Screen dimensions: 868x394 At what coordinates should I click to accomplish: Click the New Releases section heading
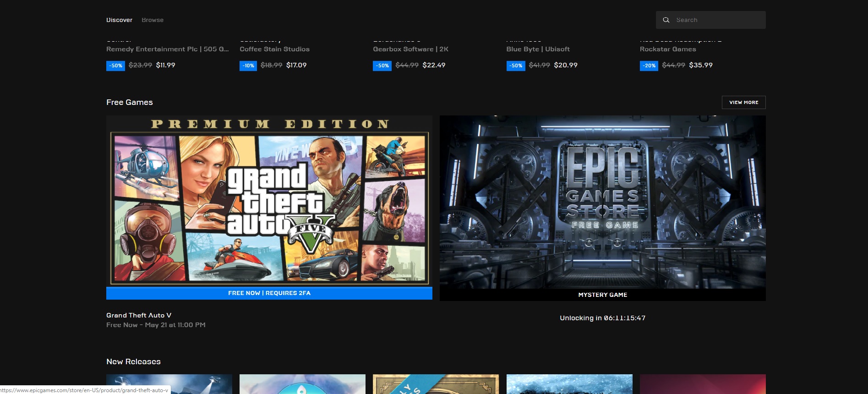[133, 361]
